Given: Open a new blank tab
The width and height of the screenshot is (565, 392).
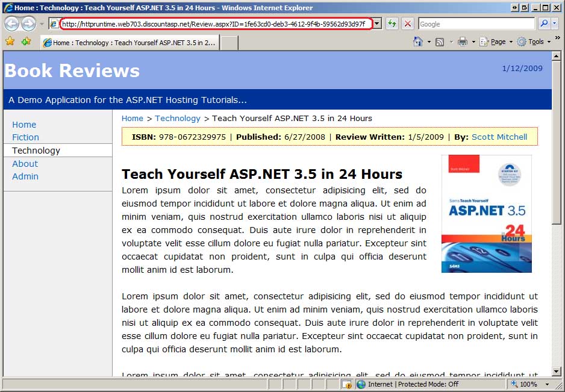Looking at the screenshot, I should point(229,43).
